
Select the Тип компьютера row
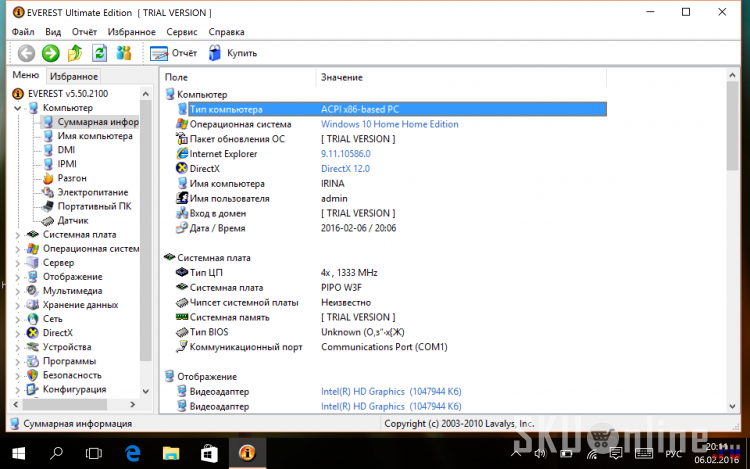(392, 109)
